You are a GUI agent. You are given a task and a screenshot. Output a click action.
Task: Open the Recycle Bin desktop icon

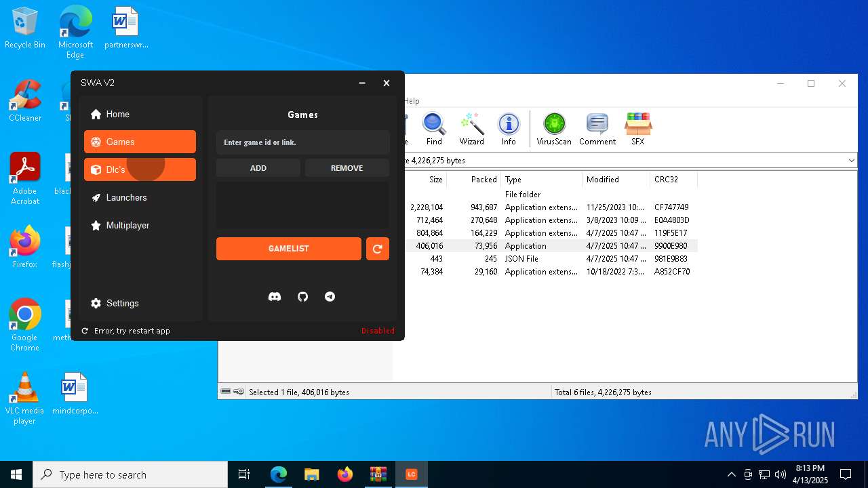pyautogui.click(x=25, y=28)
